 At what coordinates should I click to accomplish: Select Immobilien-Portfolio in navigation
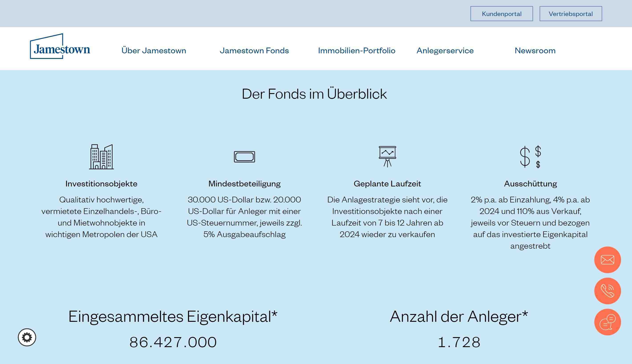[x=357, y=50]
